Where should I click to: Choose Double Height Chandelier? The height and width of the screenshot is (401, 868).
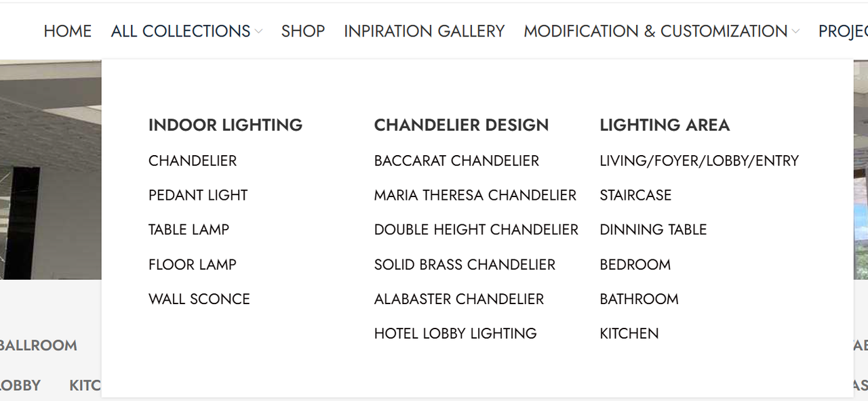point(476,230)
